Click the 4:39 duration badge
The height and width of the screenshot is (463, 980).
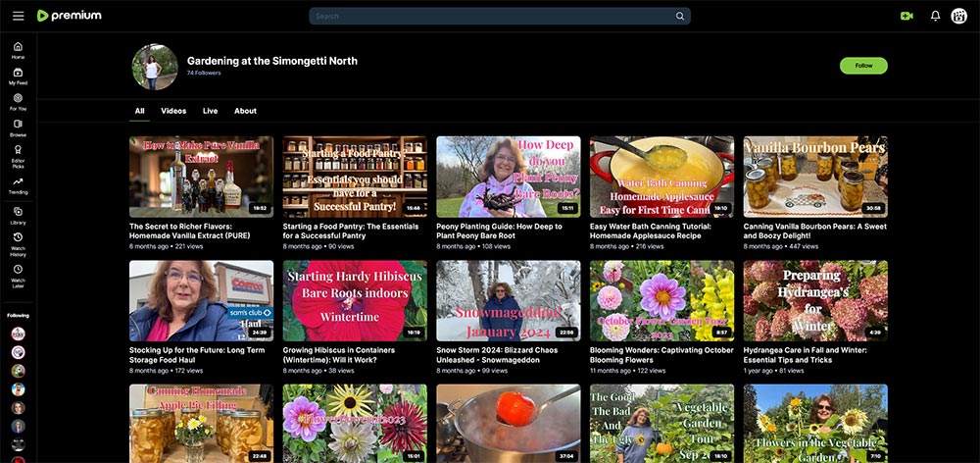874,333
